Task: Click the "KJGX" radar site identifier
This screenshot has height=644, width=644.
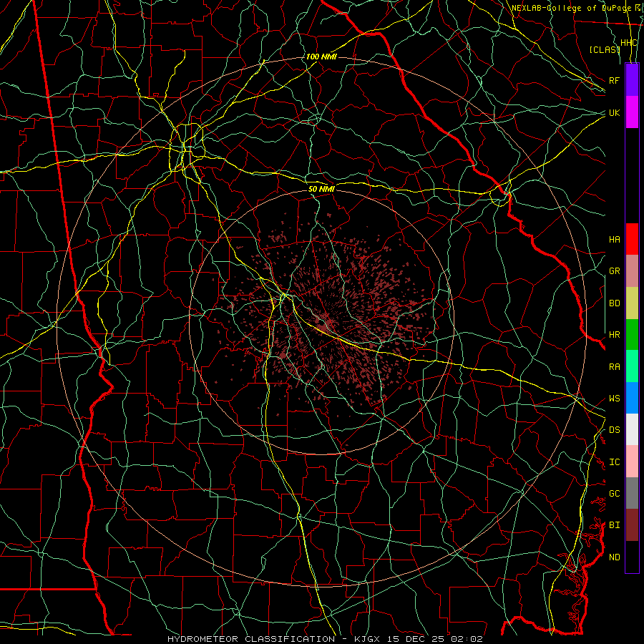Action: pos(369,639)
